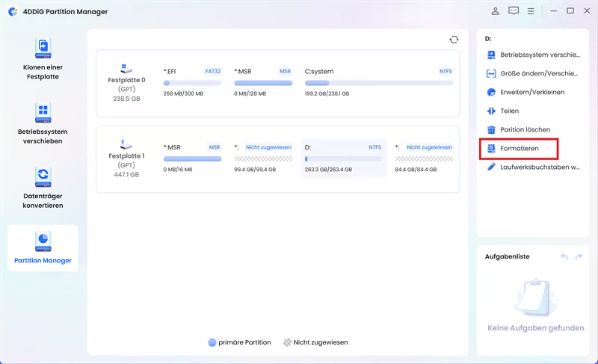Image resolution: width=598 pixels, height=364 pixels.
Task: Click the FAT32 file system label
Action: [x=213, y=71]
